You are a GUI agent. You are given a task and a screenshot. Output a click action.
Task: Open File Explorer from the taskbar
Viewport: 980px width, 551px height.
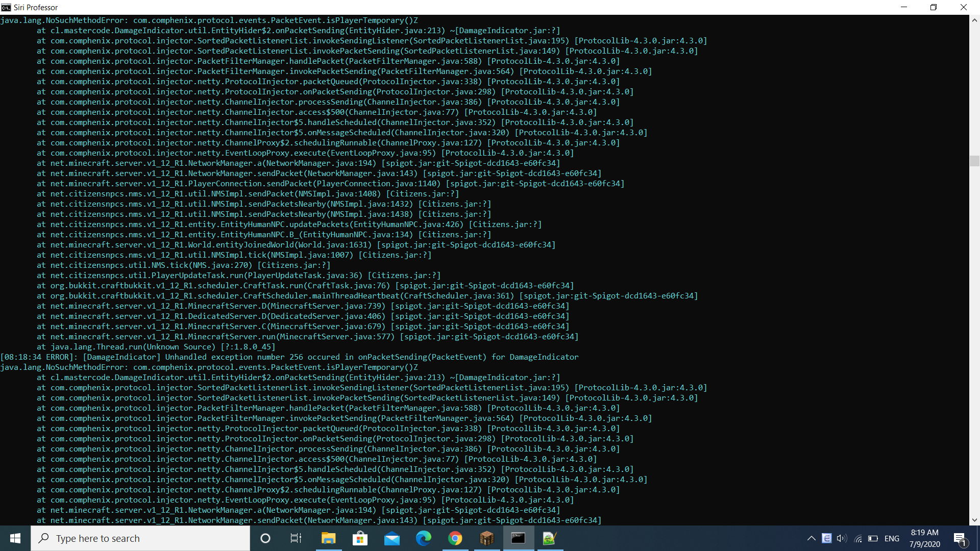pos(328,538)
